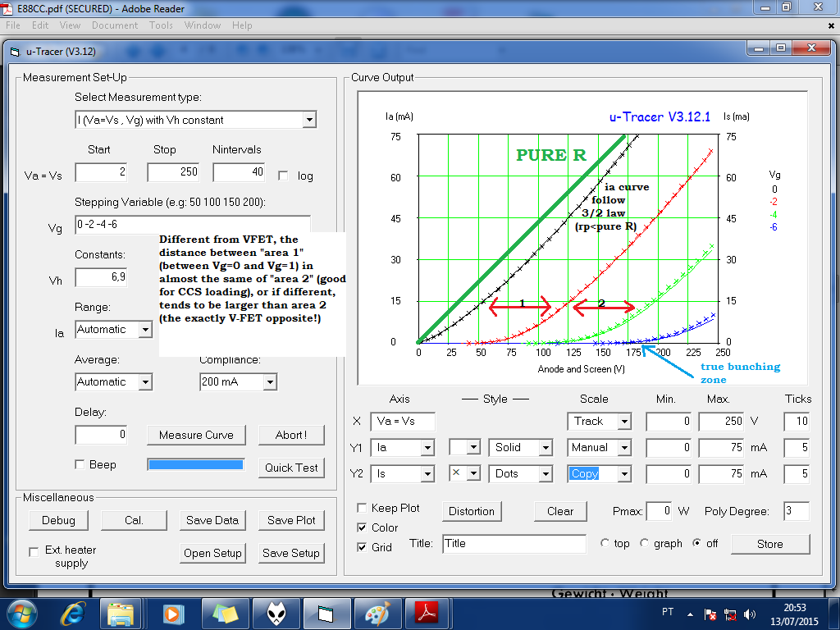Screen dimensions: 840x630
Task: Toggle Ext. heater supply checkbox
Action: pos(34,551)
